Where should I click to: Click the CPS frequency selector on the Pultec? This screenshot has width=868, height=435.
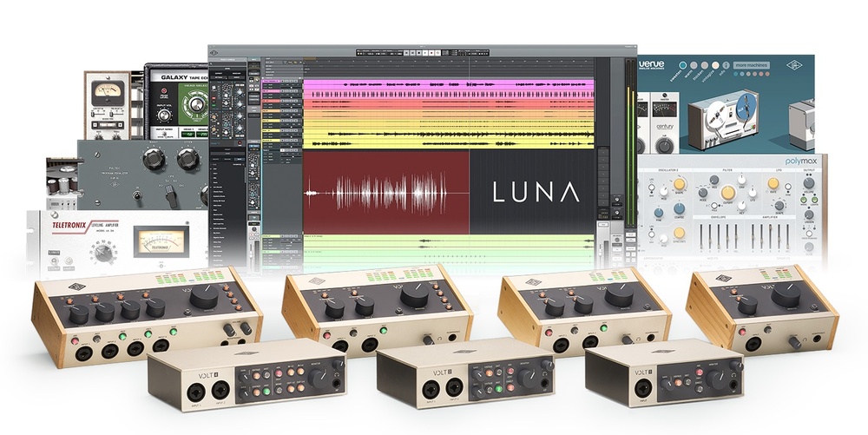[173, 195]
